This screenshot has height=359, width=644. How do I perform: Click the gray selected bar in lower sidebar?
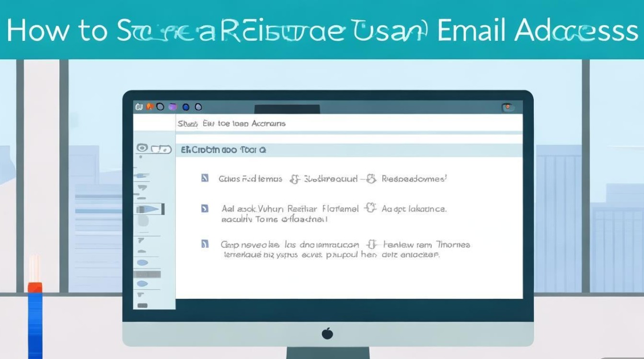[148, 274]
